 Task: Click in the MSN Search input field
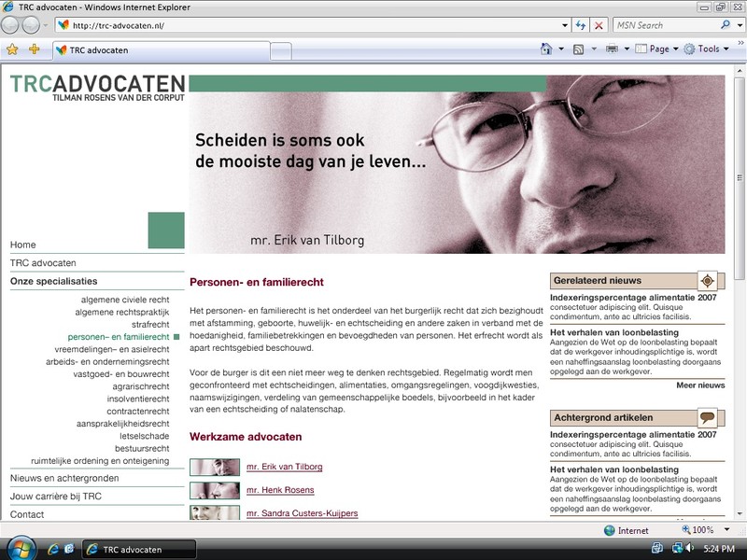click(663, 25)
